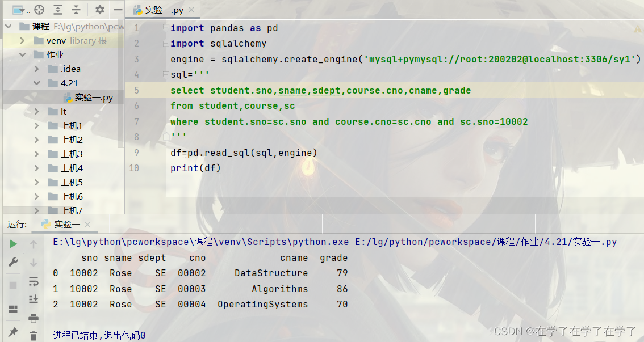
Task: Hide the project tool window
Action: [x=118, y=10]
